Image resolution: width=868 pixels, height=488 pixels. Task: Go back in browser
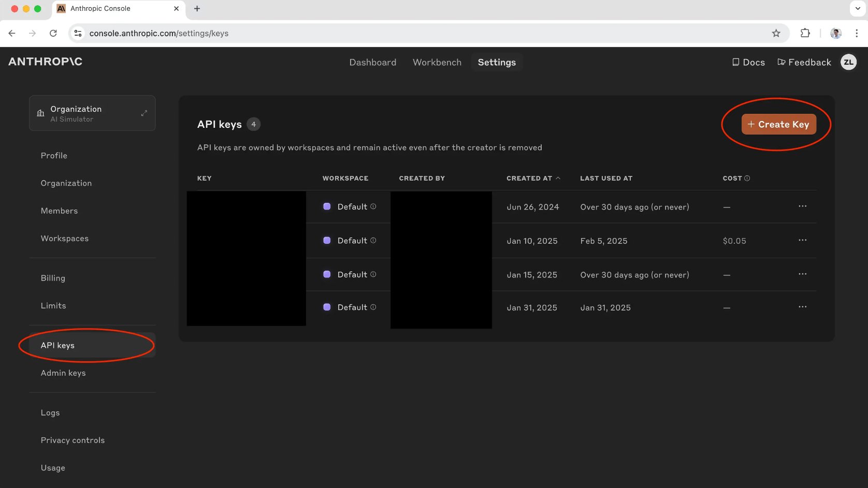coord(12,33)
